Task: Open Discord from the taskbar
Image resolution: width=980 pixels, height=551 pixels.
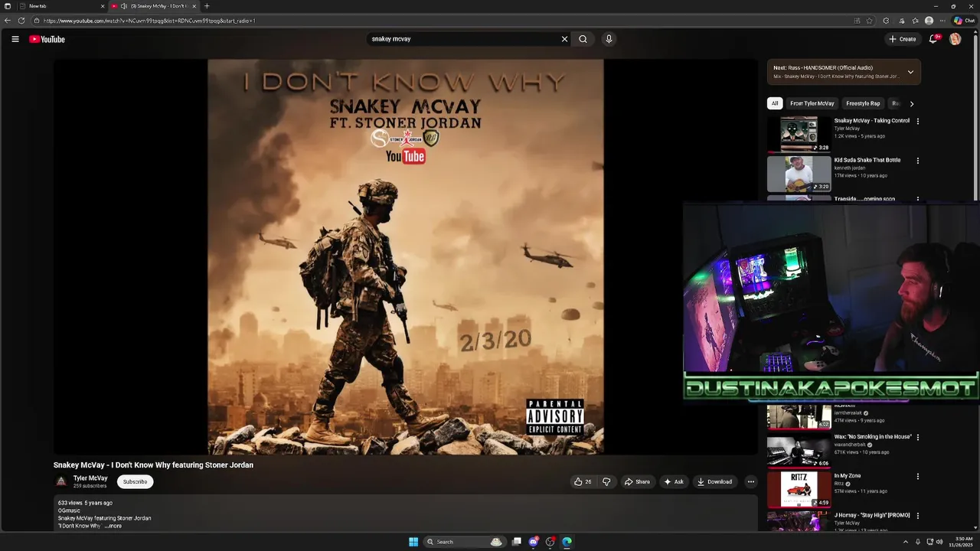Action: 534,542
